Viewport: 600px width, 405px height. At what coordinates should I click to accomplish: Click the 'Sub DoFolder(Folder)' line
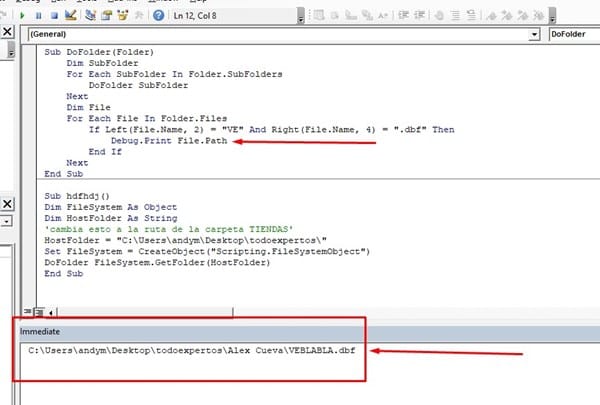coord(99,52)
